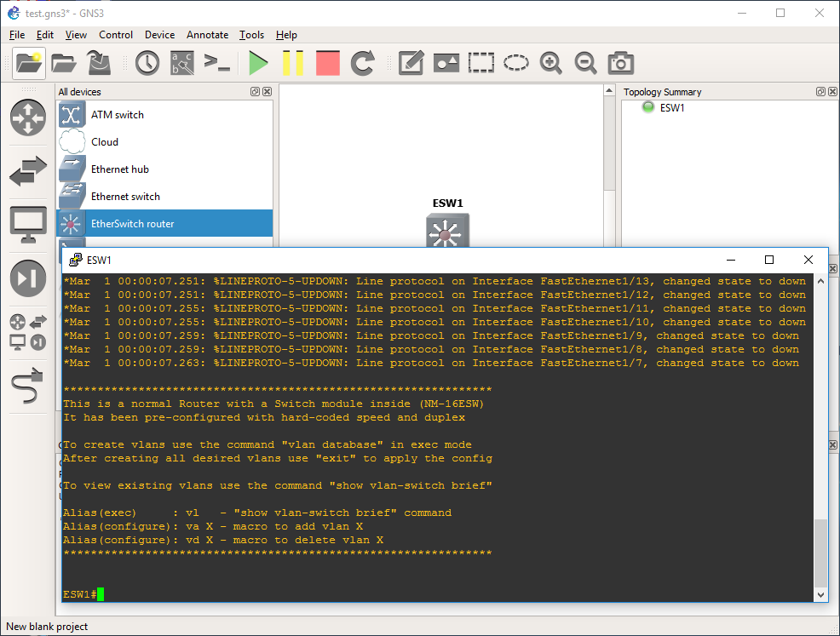Reload all devices icon
Image resolution: width=840 pixels, height=636 pixels.
363,63
